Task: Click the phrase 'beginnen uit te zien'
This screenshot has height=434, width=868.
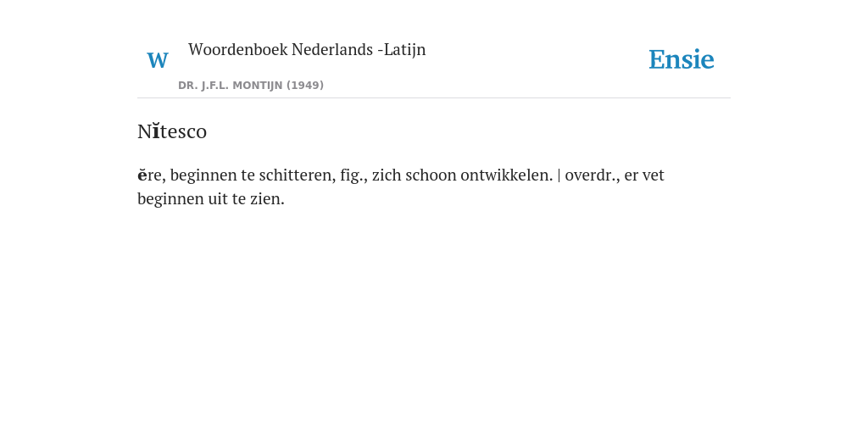Action: [x=211, y=198]
